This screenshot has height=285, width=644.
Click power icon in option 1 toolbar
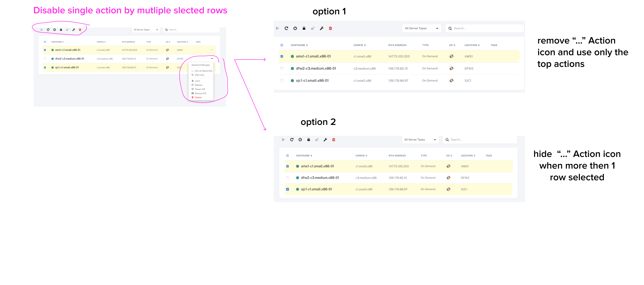[295, 28]
